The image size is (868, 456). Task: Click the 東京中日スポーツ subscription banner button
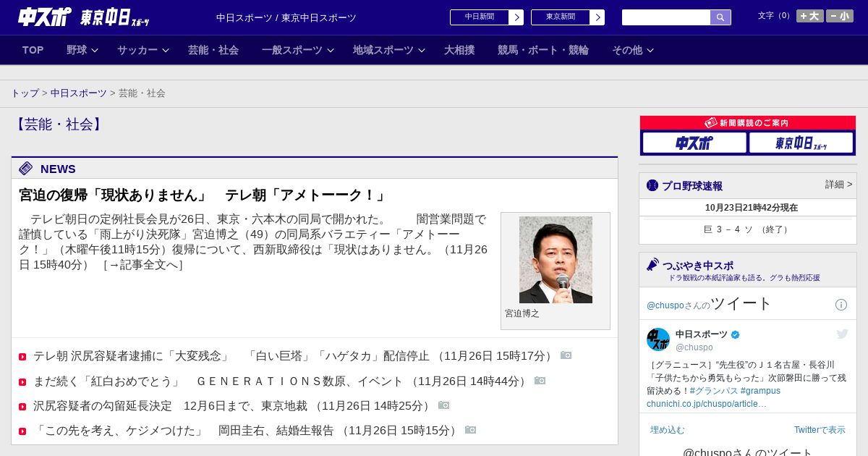coord(801,143)
